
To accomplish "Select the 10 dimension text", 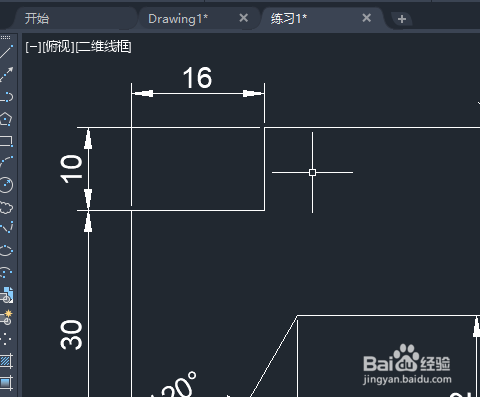I will coord(71,168).
